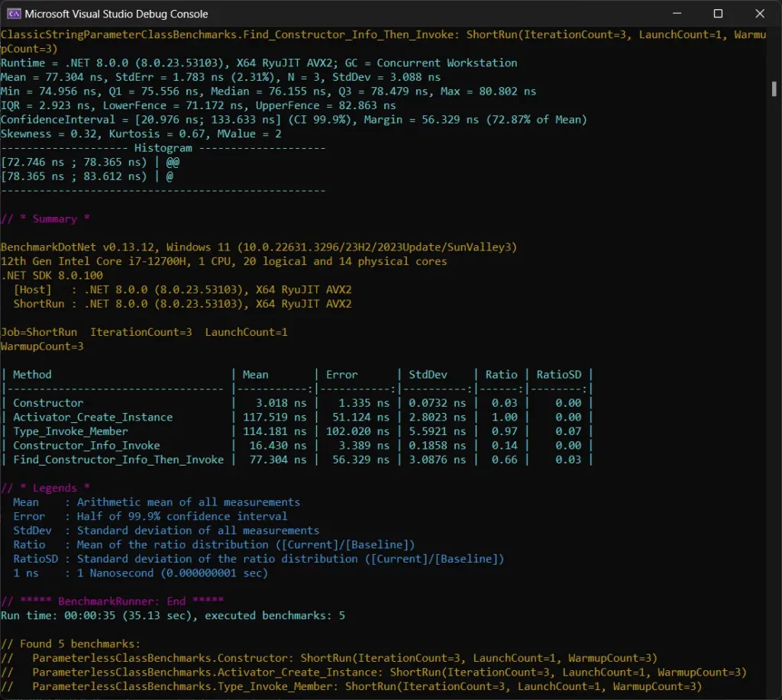Select the Mean column header
Screen dimensions: 782x700
tap(257, 374)
